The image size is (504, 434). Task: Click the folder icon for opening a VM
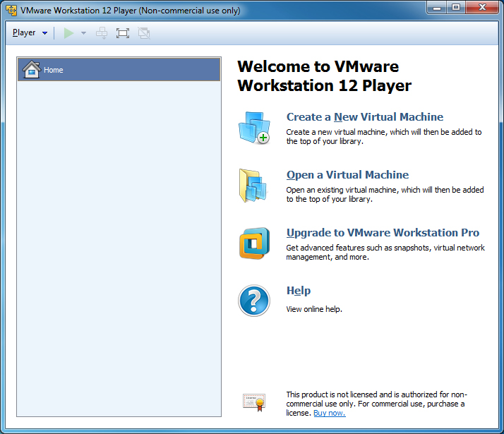253,186
